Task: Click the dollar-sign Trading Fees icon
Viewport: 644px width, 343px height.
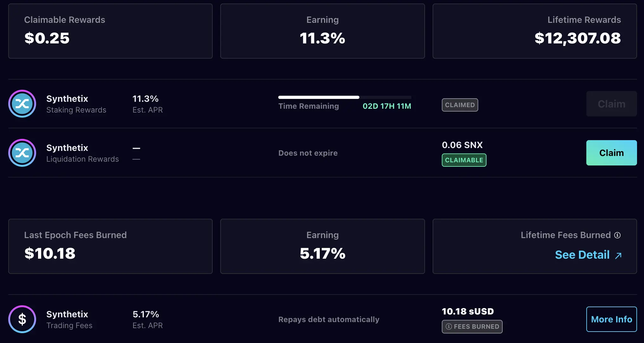Action: click(x=22, y=319)
